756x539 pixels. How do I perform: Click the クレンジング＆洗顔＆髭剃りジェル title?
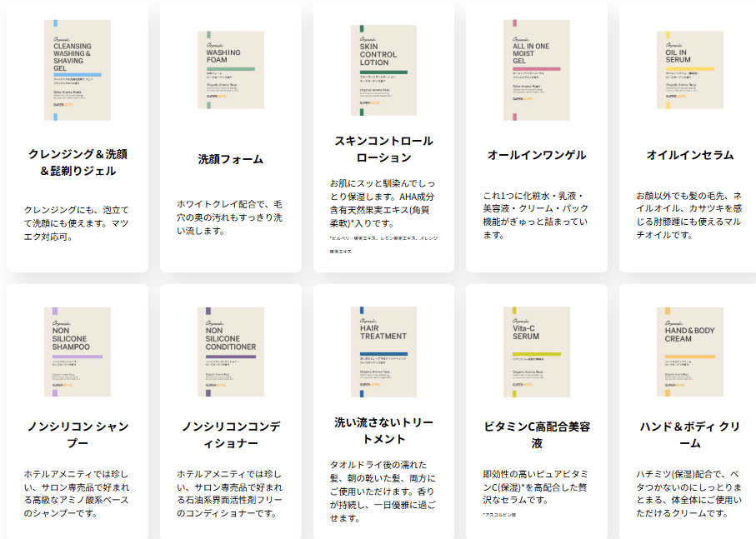(78, 162)
